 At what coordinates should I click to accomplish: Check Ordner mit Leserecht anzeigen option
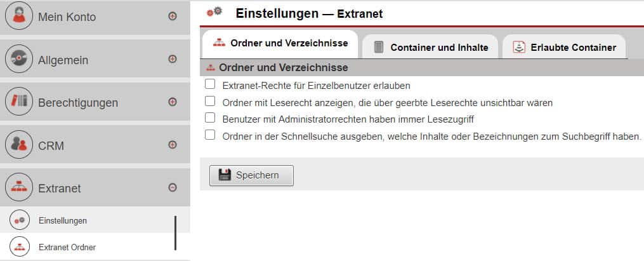pyautogui.click(x=210, y=101)
